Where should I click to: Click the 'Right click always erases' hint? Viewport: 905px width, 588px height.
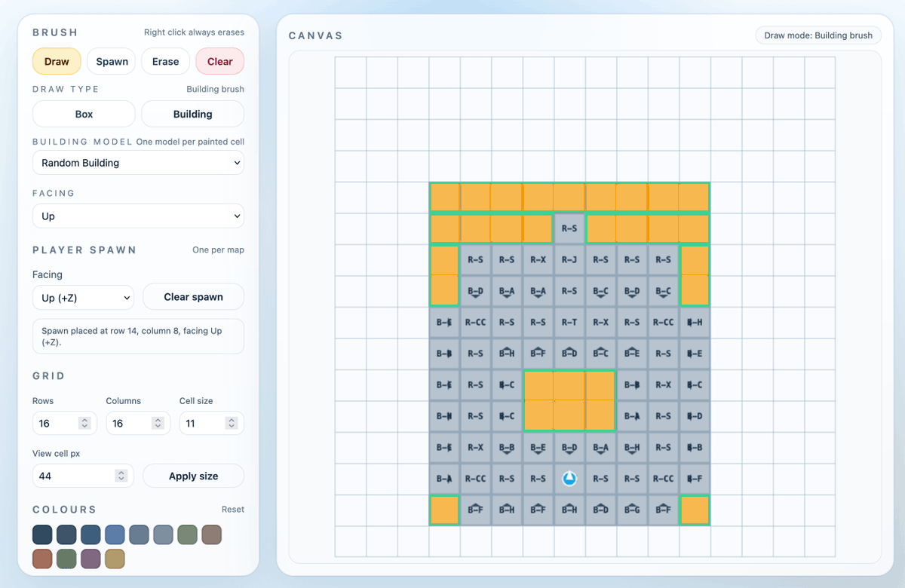pos(194,32)
